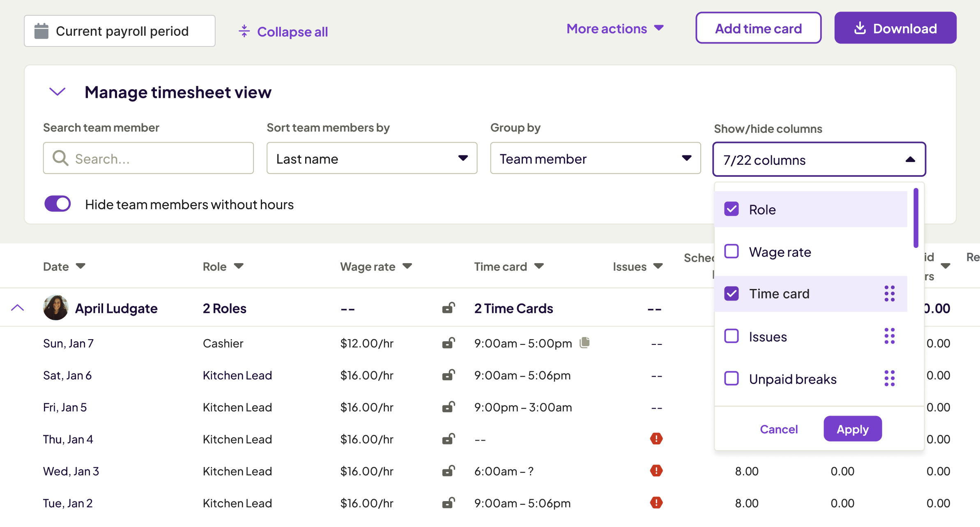
Task: Click the drag handle beside Unpaid breaks
Action: tap(890, 378)
